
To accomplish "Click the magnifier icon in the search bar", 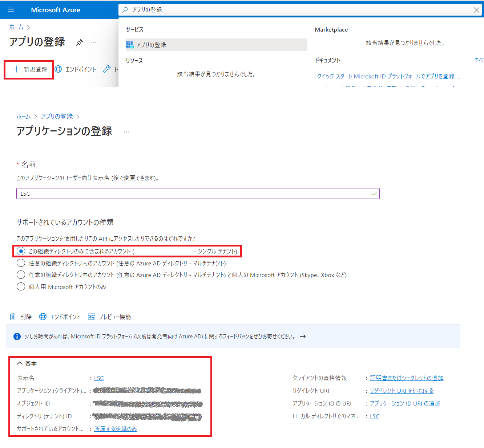I will pyautogui.click(x=125, y=10).
